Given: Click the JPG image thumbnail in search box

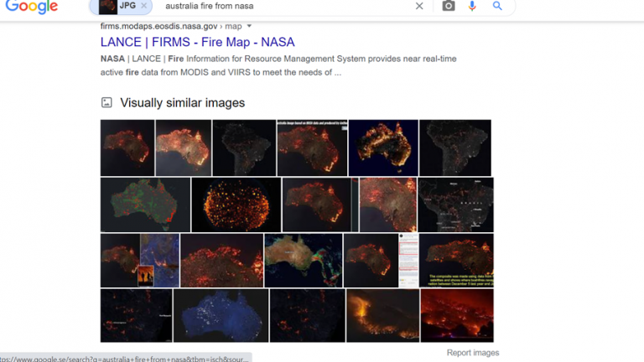Looking at the screenshot, I should point(108,6).
